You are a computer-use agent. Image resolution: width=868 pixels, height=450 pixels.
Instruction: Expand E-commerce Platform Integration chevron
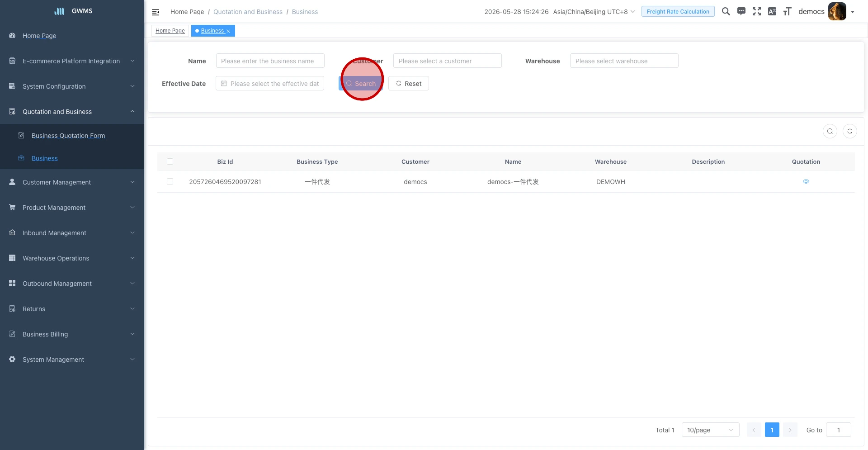[x=132, y=61]
